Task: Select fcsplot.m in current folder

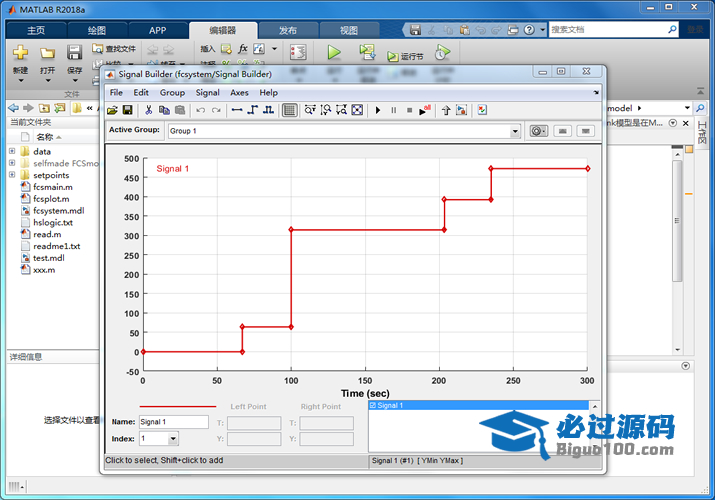Action: point(51,199)
